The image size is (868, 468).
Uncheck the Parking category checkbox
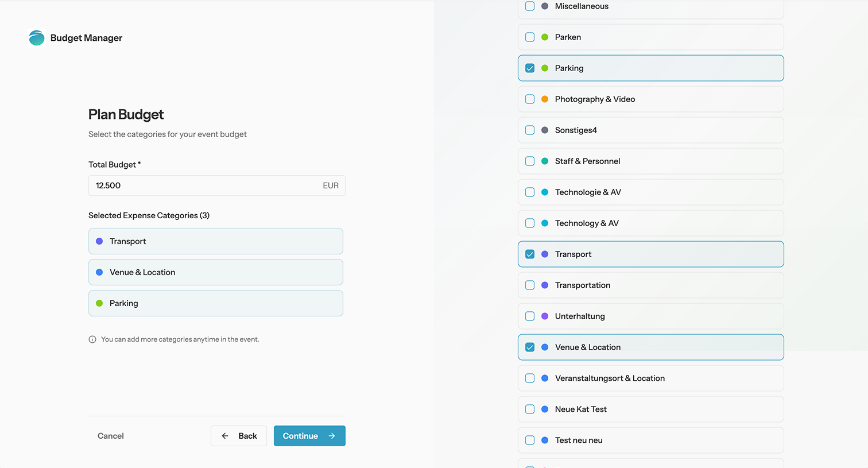530,68
